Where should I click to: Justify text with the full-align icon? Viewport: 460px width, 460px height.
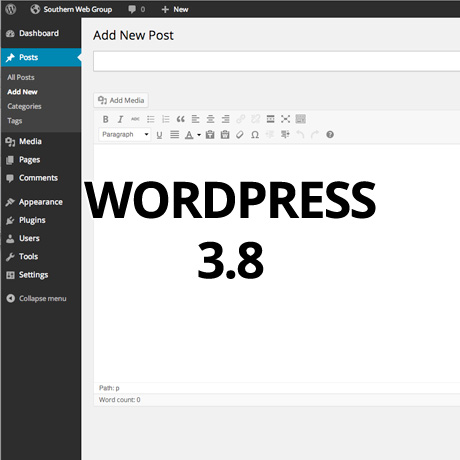(174, 135)
